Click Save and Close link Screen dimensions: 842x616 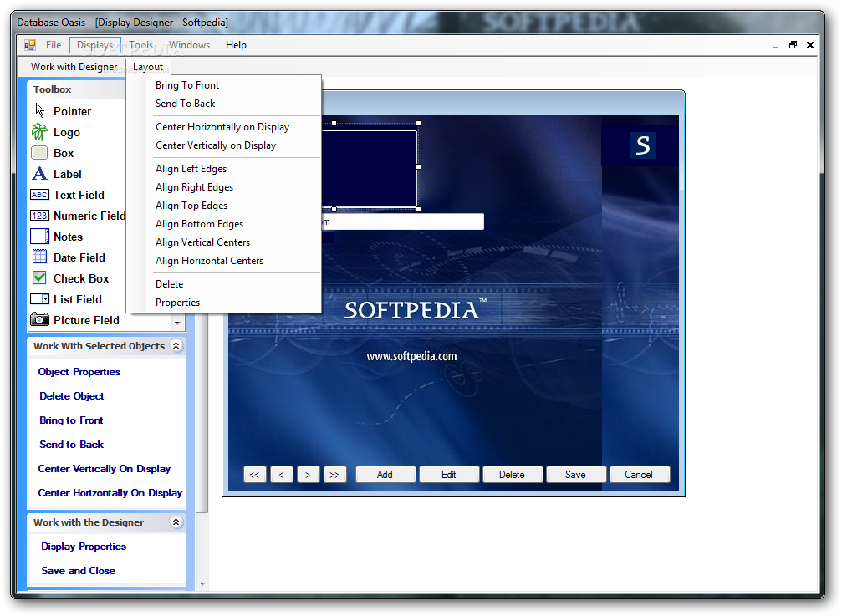(78, 570)
